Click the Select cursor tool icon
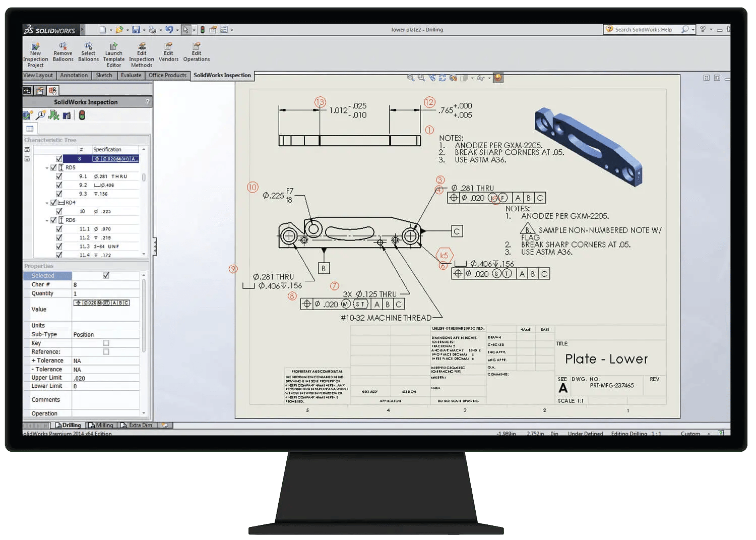 (x=186, y=30)
